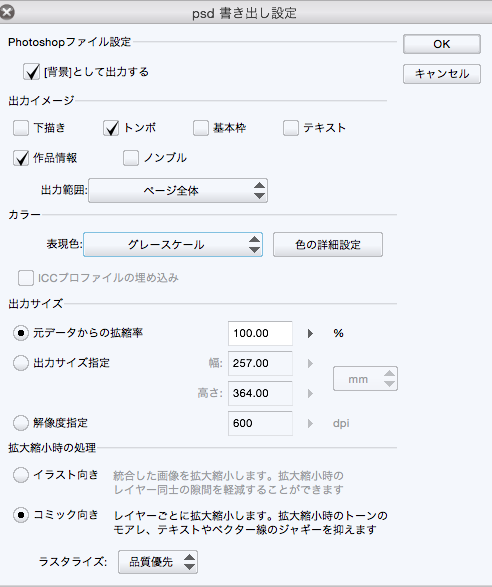Viewport: 492px width, 587px height.
Task: Close the psd export settings dialog
Action: (x=7, y=12)
